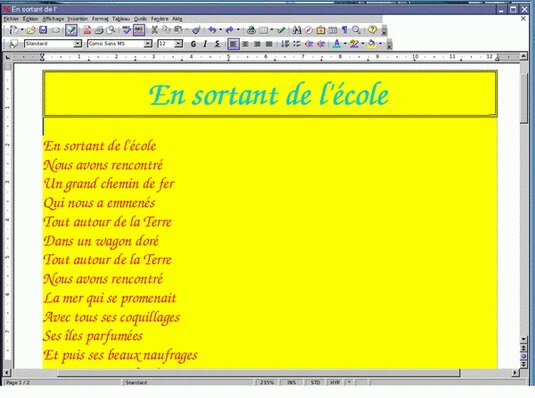535x398 pixels.
Task: Toggle bold with the G button
Action: pyautogui.click(x=193, y=44)
